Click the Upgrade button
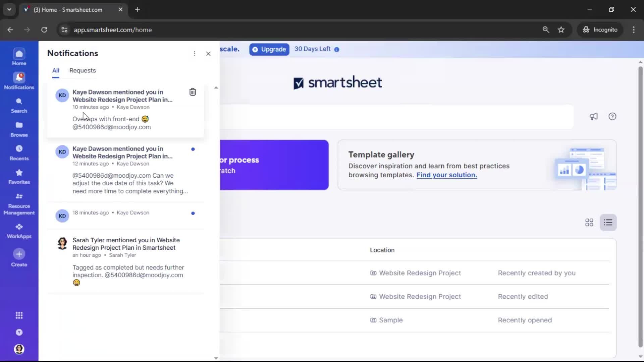 tap(269, 49)
